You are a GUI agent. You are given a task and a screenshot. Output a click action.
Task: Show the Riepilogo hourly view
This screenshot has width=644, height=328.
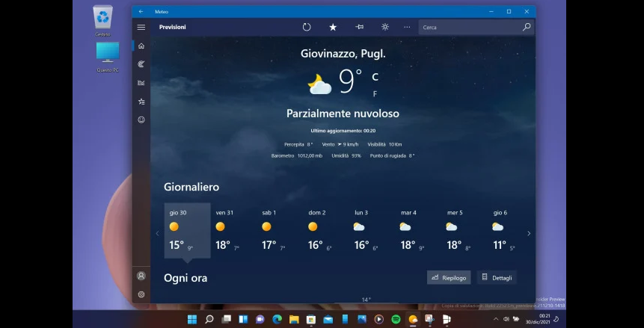tap(449, 277)
